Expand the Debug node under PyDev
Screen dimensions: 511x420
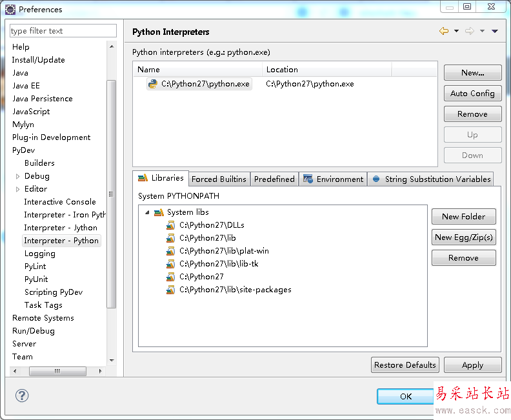click(17, 176)
